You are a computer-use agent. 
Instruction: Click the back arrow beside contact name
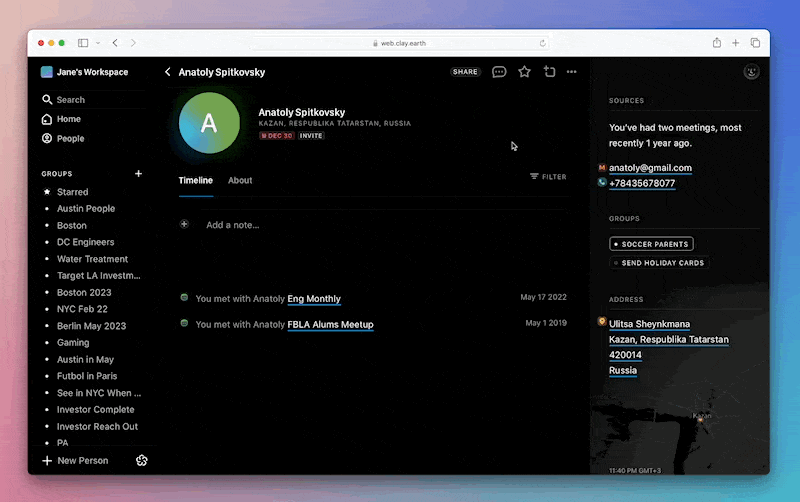pos(168,72)
